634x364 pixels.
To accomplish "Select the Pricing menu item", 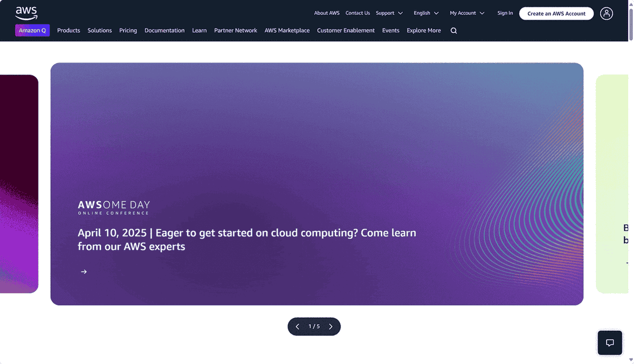I will [128, 31].
